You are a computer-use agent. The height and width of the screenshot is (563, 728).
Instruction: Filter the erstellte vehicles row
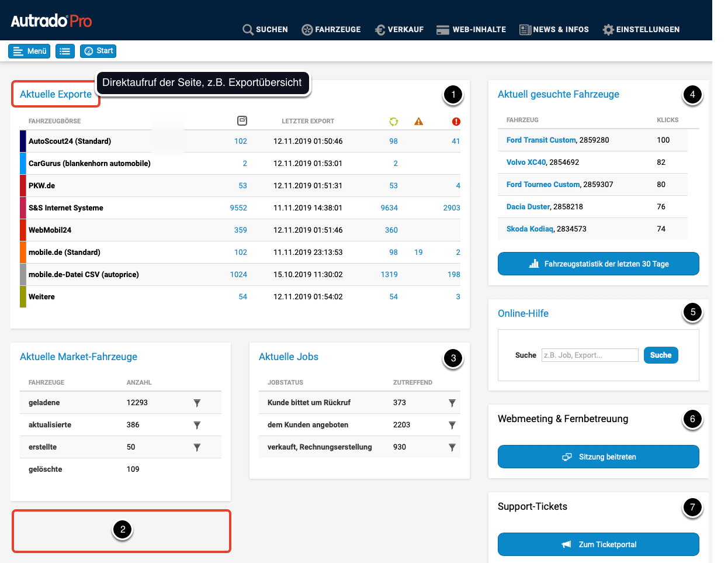pyautogui.click(x=197, y=447)
